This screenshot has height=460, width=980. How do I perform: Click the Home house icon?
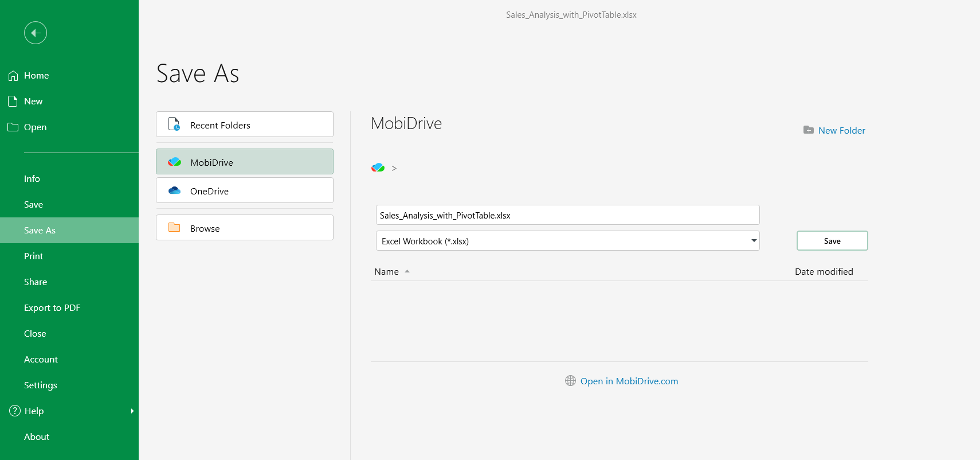tap(13, 76)
